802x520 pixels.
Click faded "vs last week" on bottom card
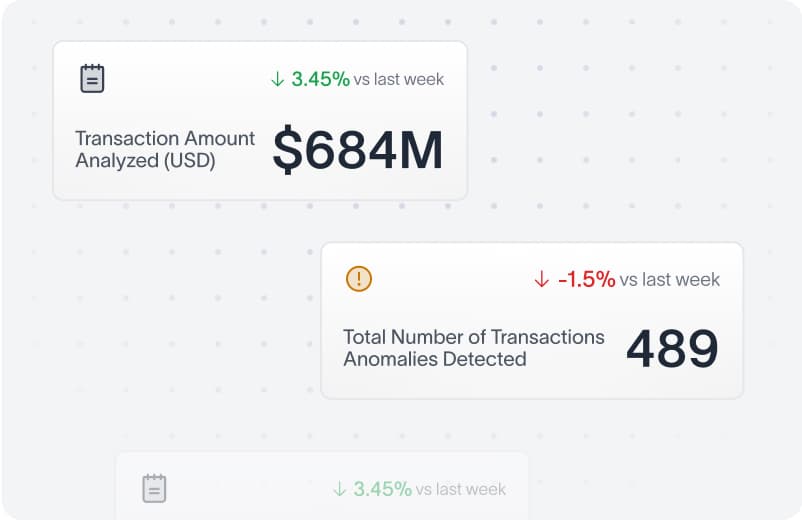461,489
